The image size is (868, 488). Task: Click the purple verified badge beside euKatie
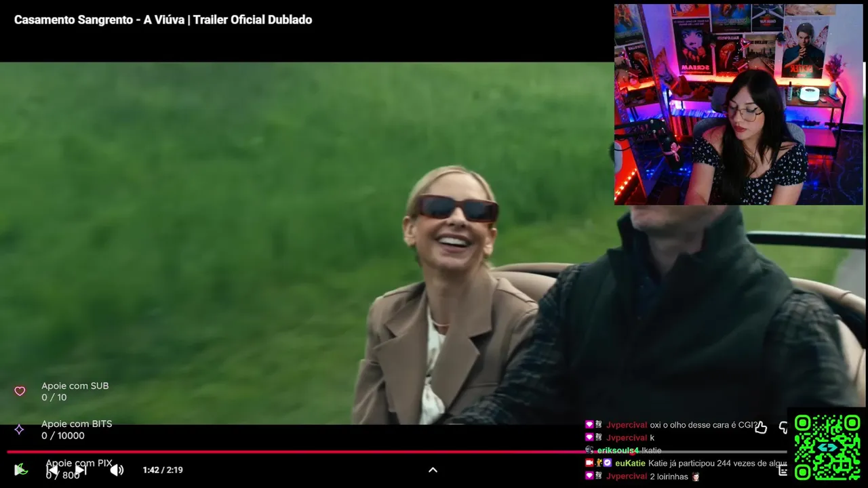tap(608, 463)
